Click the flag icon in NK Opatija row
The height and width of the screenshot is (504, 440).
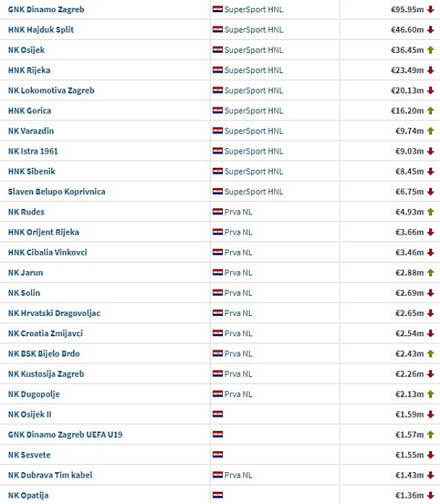click(217, 495)
